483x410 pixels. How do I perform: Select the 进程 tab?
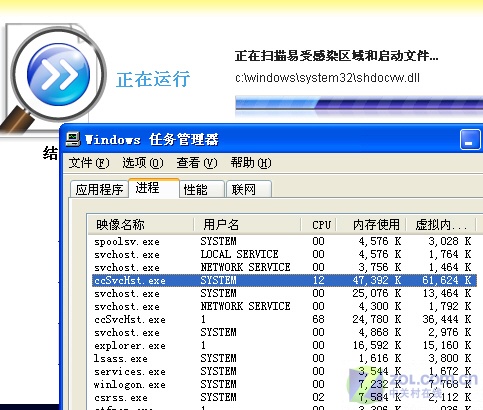click(x=154, y=188)
